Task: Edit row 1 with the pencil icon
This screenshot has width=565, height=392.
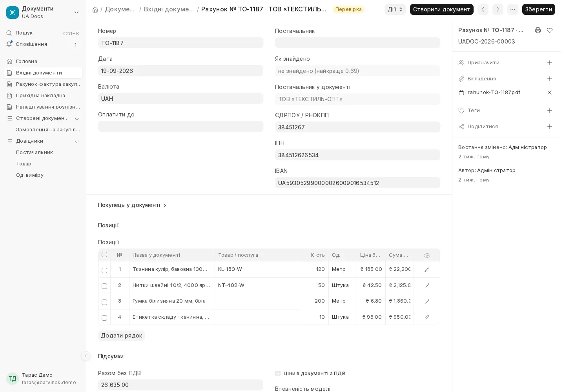Action: tap(427, 270)
